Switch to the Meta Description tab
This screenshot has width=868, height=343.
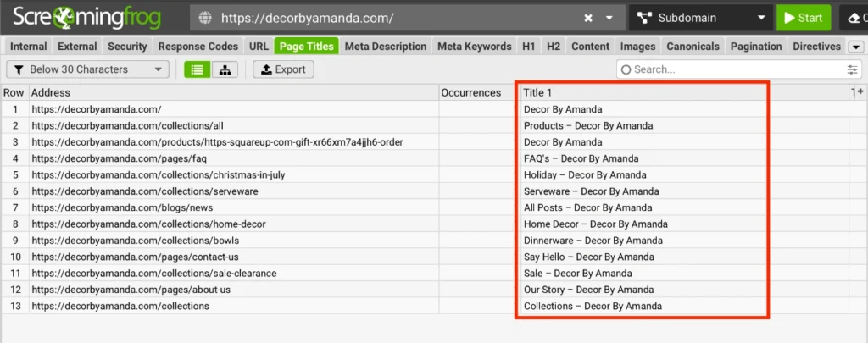pyautogui.click(x=385, y=47)
